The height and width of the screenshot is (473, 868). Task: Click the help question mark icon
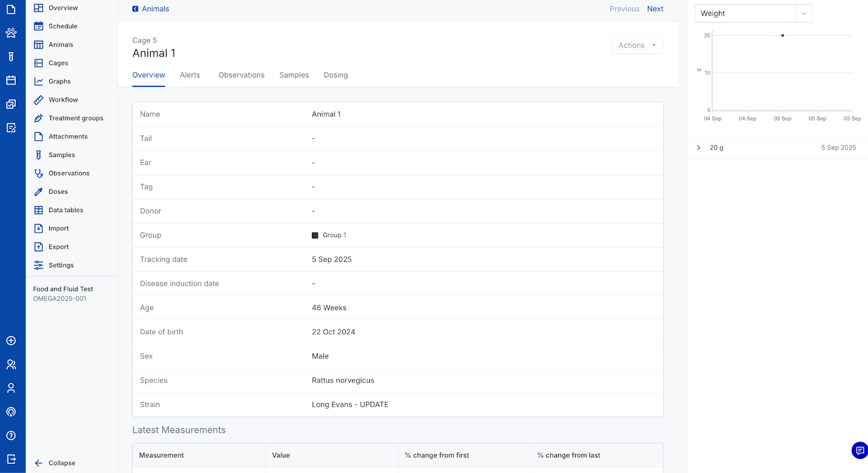click(11, 436)
